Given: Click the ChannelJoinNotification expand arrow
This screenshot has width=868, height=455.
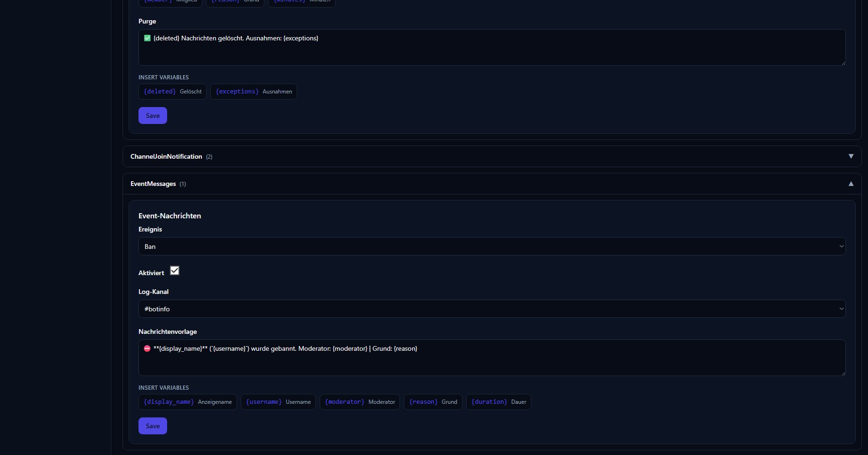Looking at the screenshot, I should pyautogui.click(x=851, y=156).
